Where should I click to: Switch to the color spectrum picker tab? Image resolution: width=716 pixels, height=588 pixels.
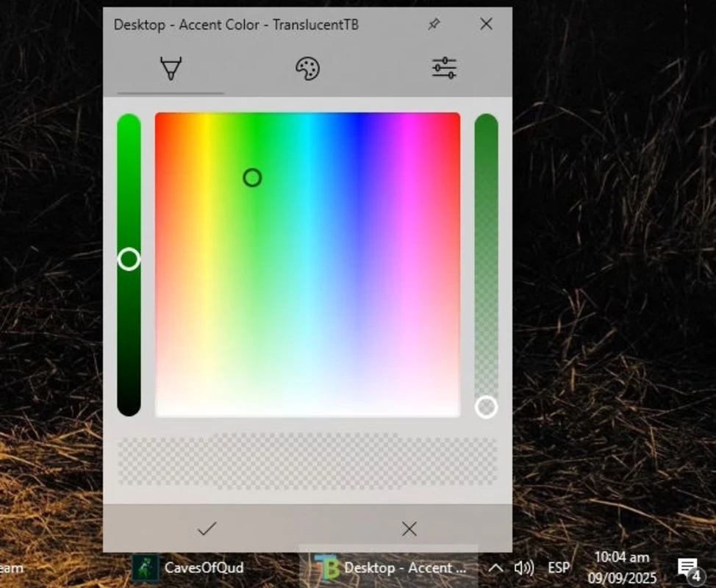[171, 69]
